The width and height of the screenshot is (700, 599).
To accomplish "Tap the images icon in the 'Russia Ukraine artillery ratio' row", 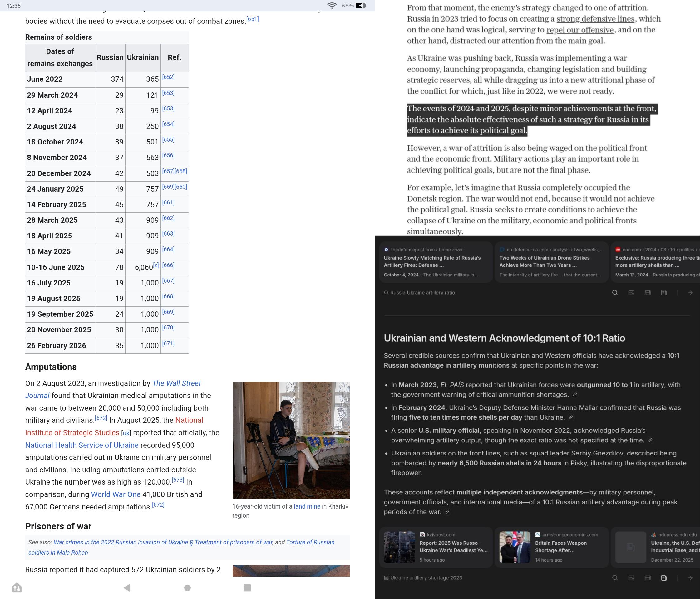I will click(631, 293).
